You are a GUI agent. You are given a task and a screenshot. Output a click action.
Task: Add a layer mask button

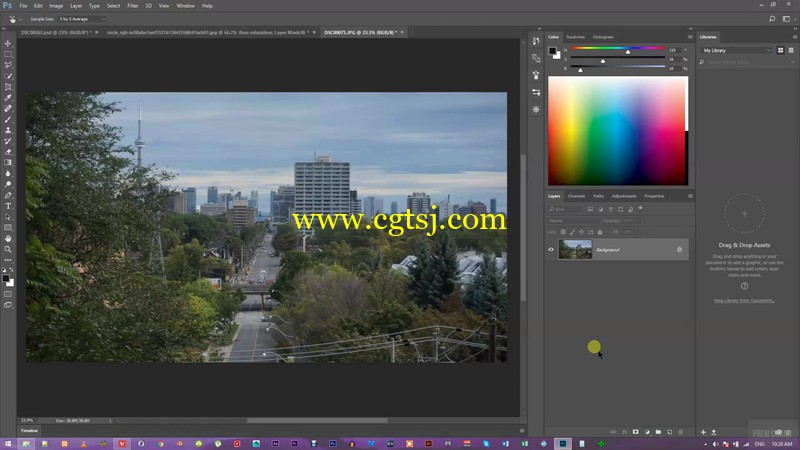click(635, 432)
